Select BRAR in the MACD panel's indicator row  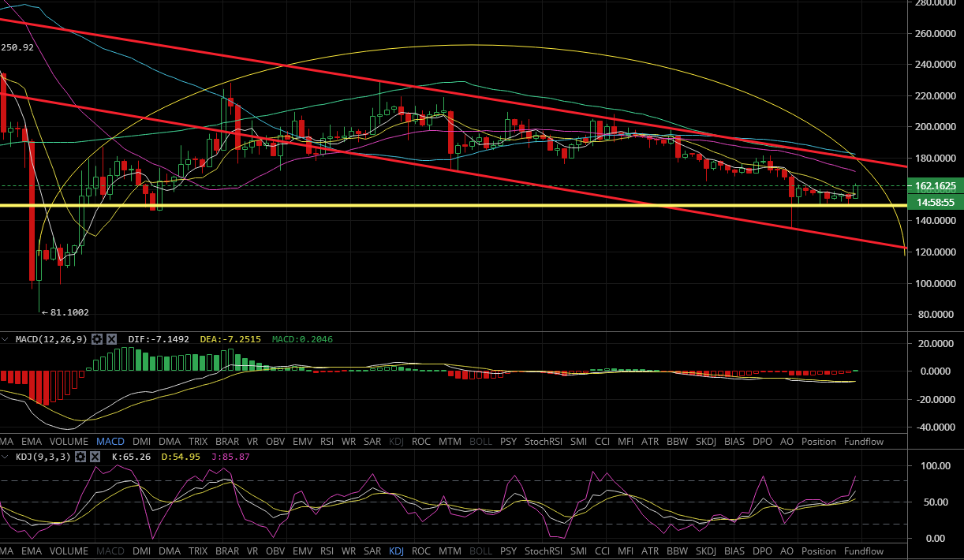[x=227, y=442]
